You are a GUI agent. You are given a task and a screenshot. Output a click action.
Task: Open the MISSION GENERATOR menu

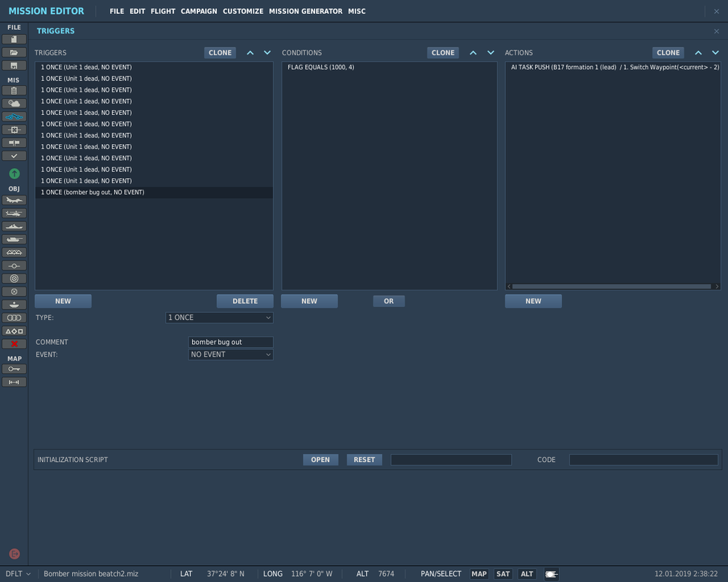305,11
